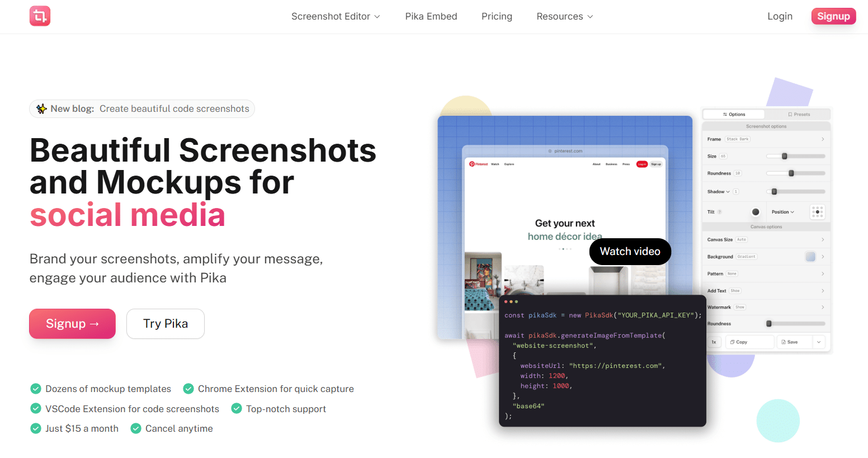
Task: Click the Background gradient color swatch
Action: [810, 257]
